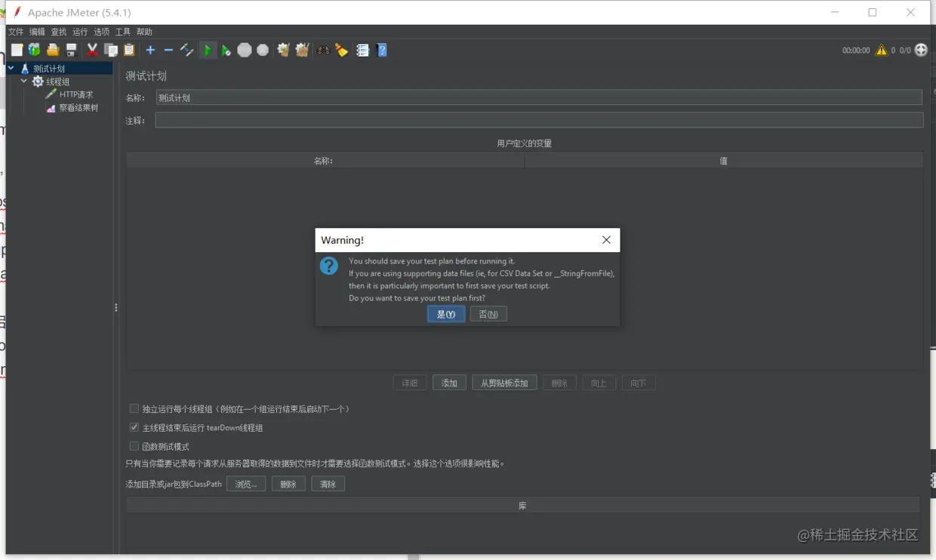Click the Clear gear-and-broom toolbar icon
The height and width of the screenshot is (560, 936).
(x=283, y=50)
